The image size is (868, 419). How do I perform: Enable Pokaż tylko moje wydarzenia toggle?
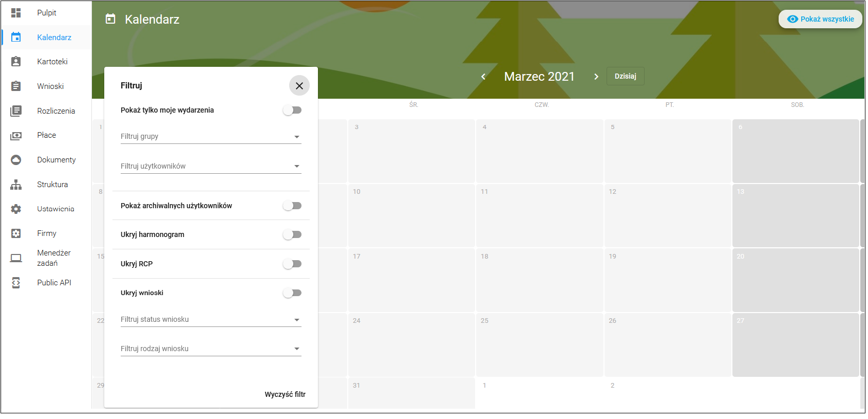click(292, 111)
